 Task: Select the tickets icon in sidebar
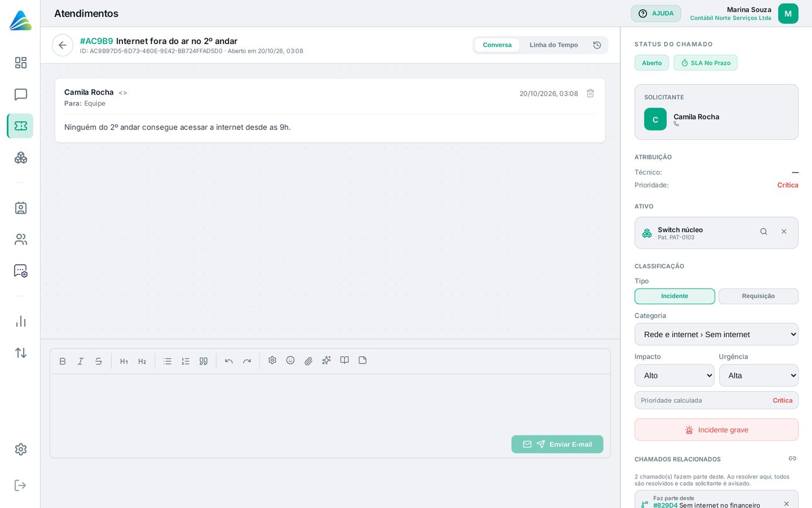coord(21,126)
